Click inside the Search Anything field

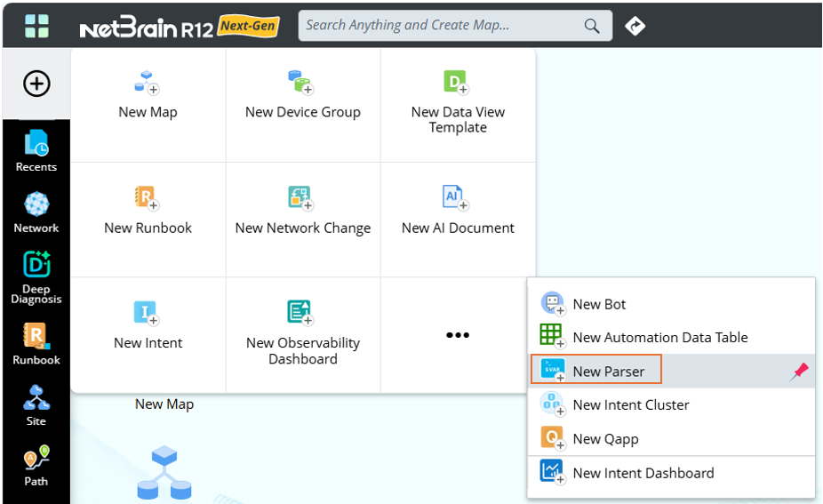(455, 26)
